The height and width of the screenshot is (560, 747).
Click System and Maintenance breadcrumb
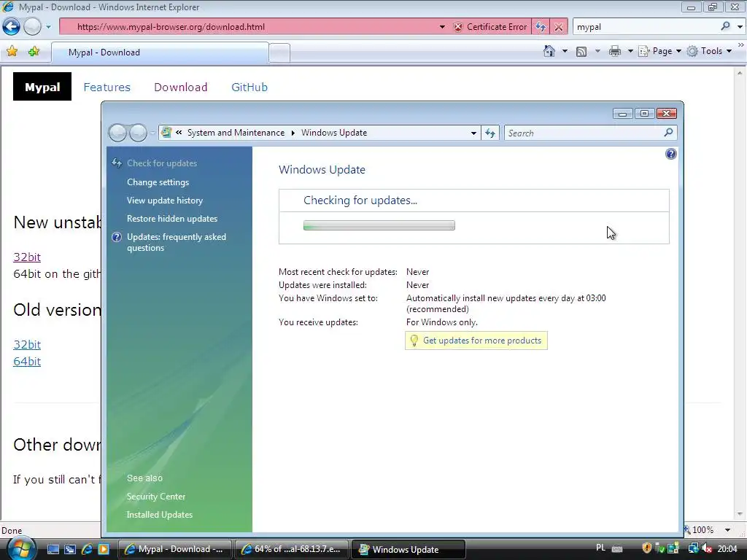tap(236, 133)
